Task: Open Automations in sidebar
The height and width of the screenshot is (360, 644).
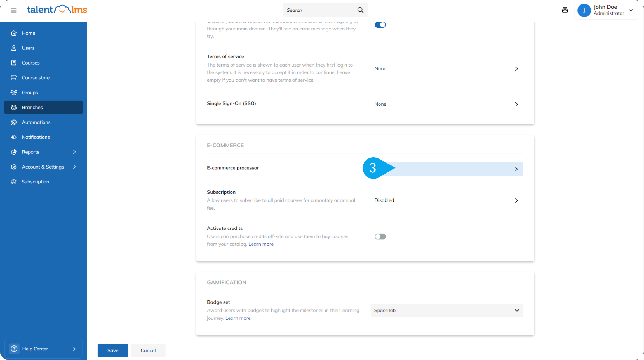Action: click(x=43, y=122)
